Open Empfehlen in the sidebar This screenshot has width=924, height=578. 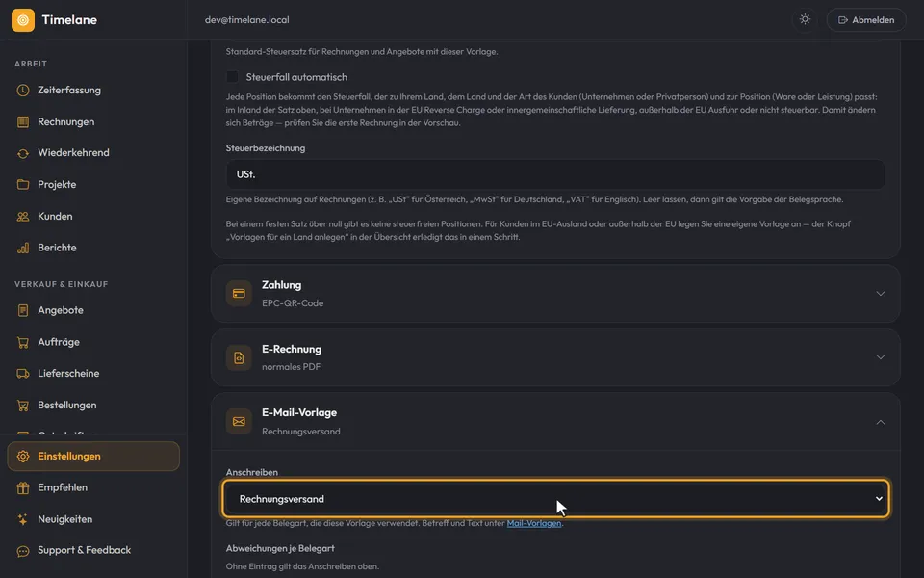tap(93, 487)
